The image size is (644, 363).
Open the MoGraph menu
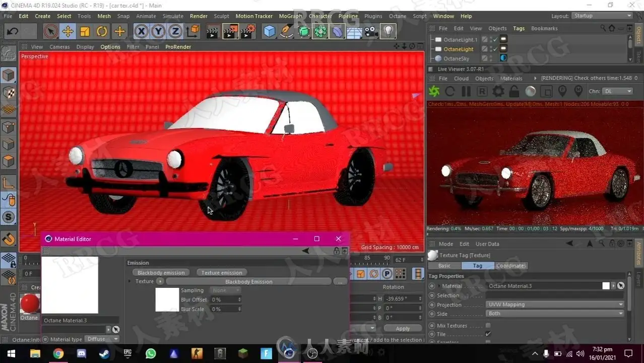290,16
